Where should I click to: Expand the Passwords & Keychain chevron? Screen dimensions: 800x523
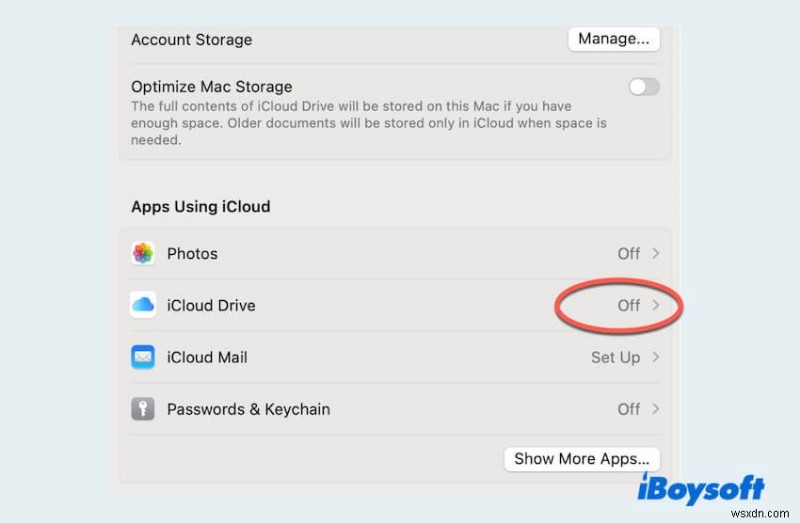[x=656, y=409]
